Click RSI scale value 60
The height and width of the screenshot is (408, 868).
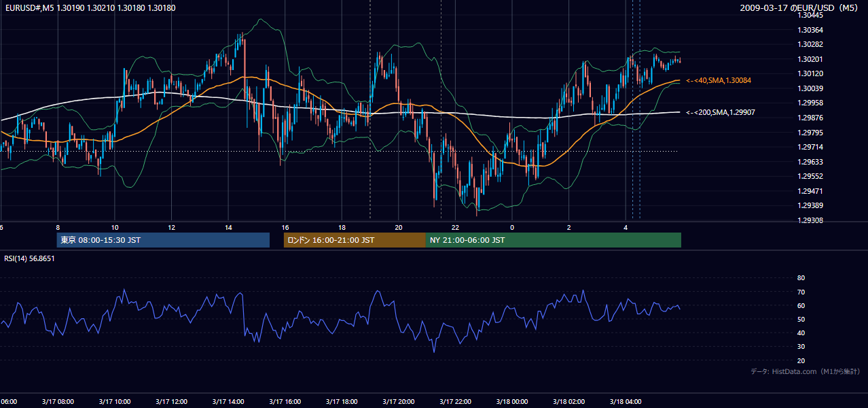pyautogui.click(x=801, y=305)
